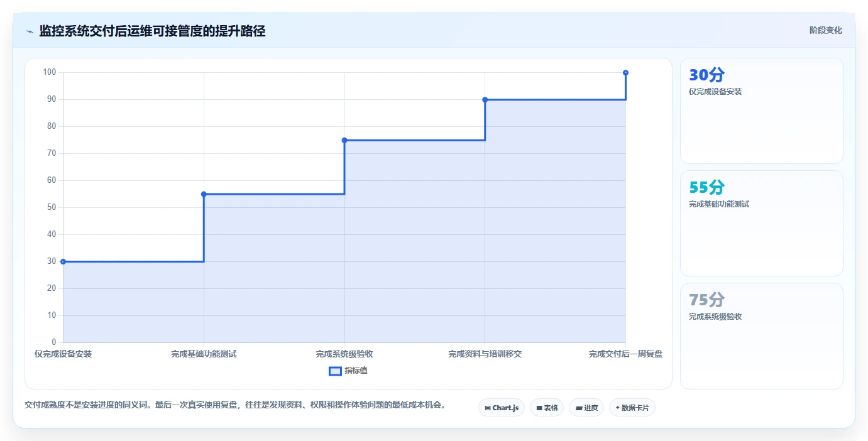Click x-axis label 完成交付后一周复盘

pyautogui.click(x=625, y=354)
